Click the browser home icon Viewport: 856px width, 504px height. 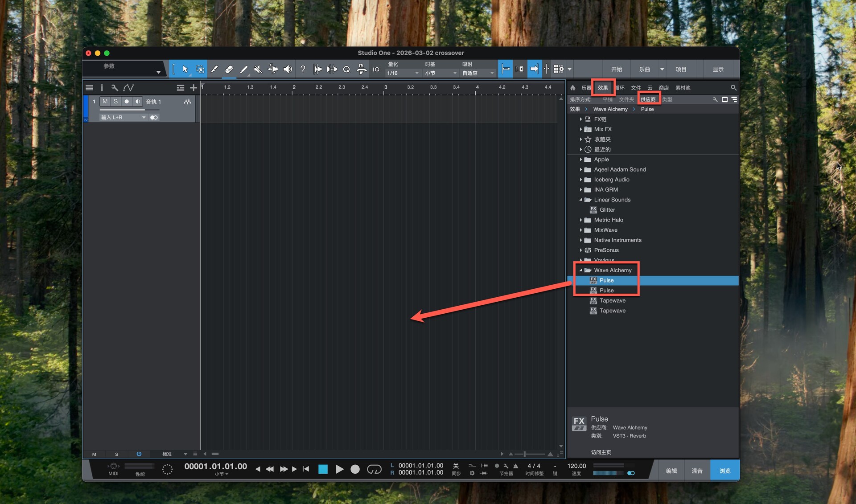[x=573, y=88]
